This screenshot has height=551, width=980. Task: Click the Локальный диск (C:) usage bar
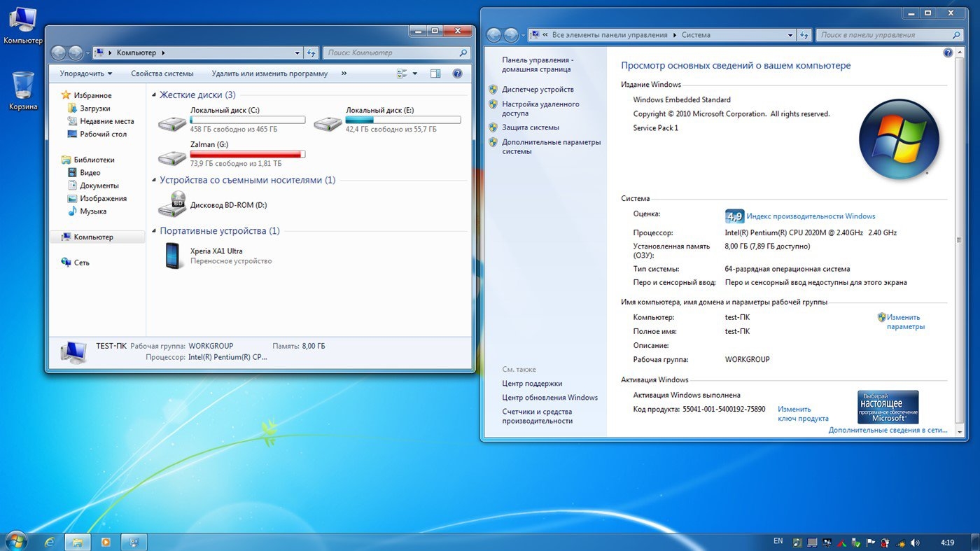248,120
